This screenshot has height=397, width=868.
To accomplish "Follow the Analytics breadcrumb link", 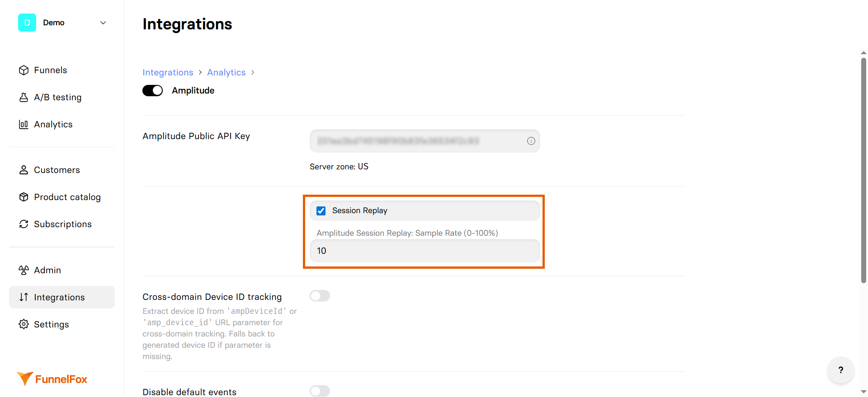I will click(226, 72).
